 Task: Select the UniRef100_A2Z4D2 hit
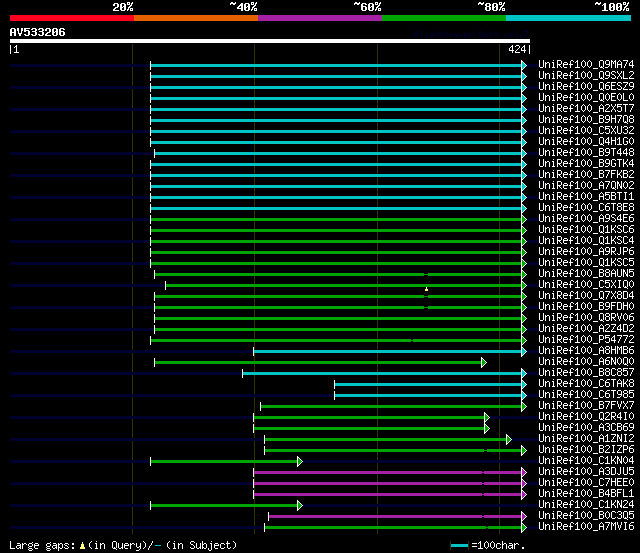pyautogui.click(x=586, y=329)
